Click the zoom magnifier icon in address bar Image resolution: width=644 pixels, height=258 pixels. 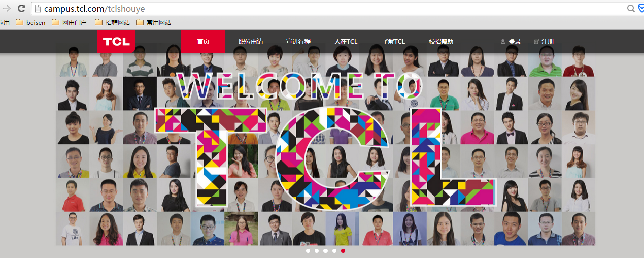point(631,8)
